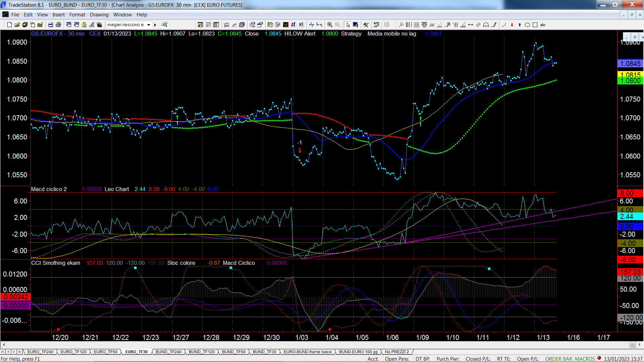Click the Insert Analysis Technique wave icon
This screenshot has height=362, width=644.
point(226,25)
